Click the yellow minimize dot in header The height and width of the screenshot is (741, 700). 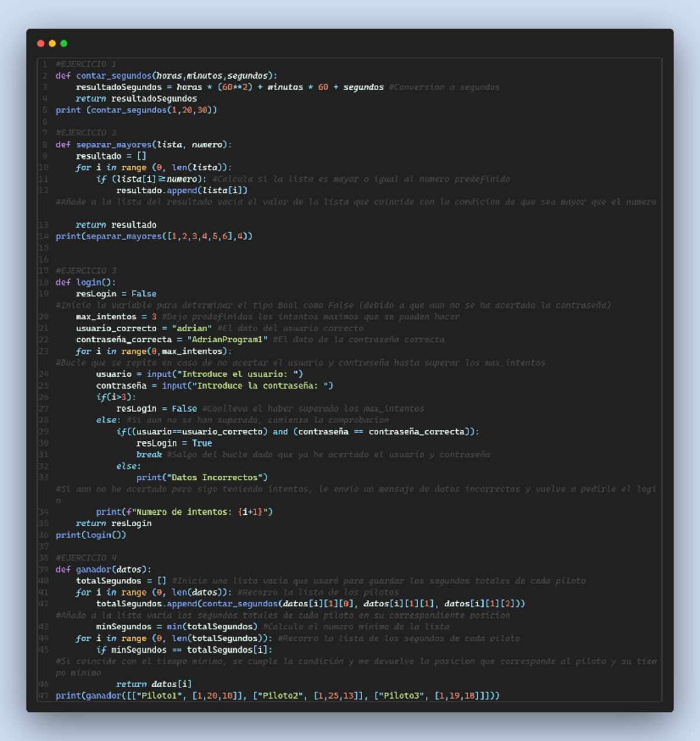click(x=52, y=44)
